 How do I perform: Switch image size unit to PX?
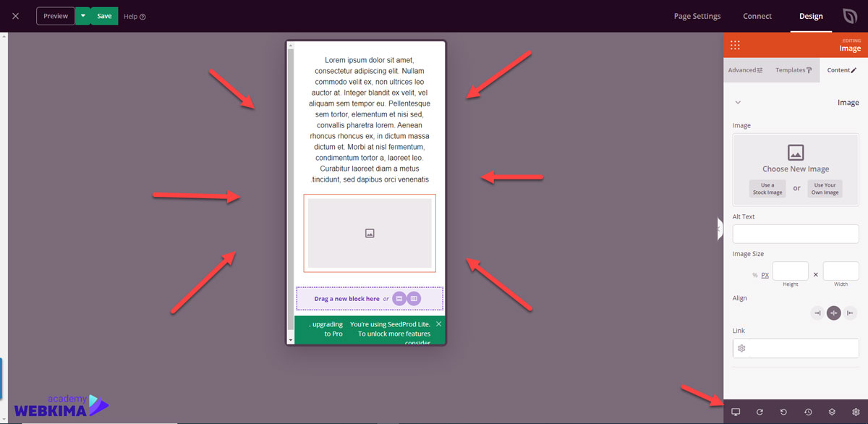[x=765, y=275]
